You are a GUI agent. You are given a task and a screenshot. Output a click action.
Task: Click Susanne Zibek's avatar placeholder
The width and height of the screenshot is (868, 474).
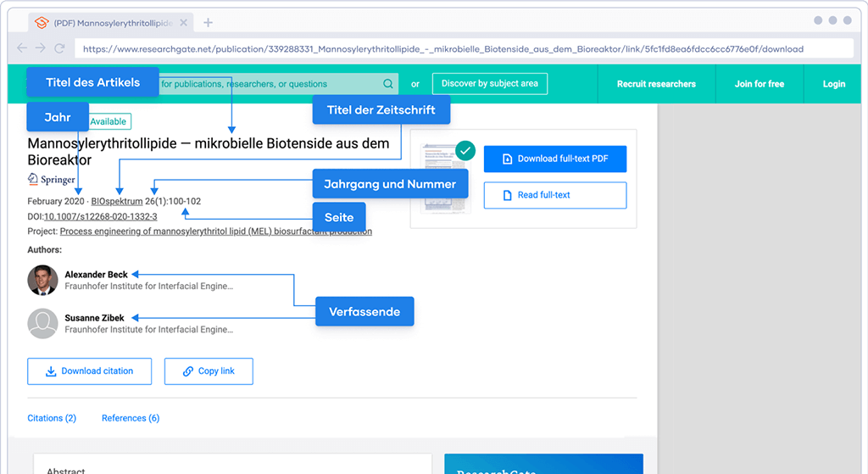point(42,323)
